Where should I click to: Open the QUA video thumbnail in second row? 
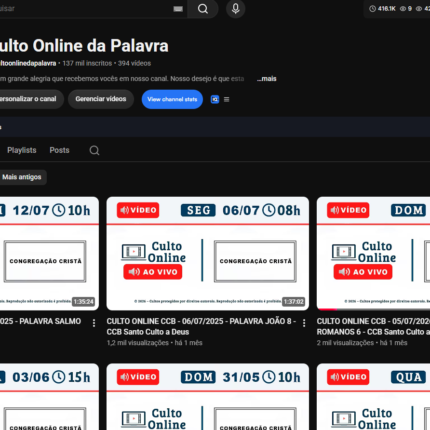[x=373, y=397]
